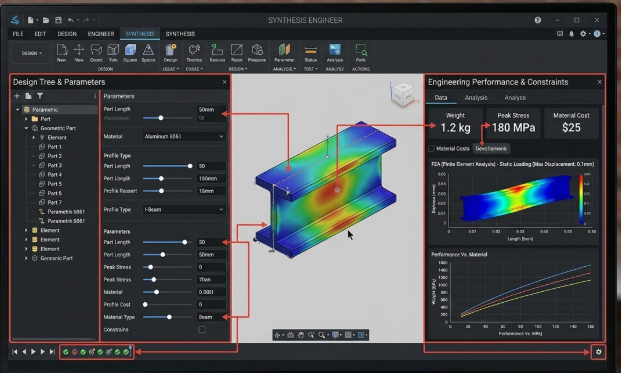621x373 pixels.
Task: Undo the last action with the undo arrow
Action: click(x=71, y=20)
